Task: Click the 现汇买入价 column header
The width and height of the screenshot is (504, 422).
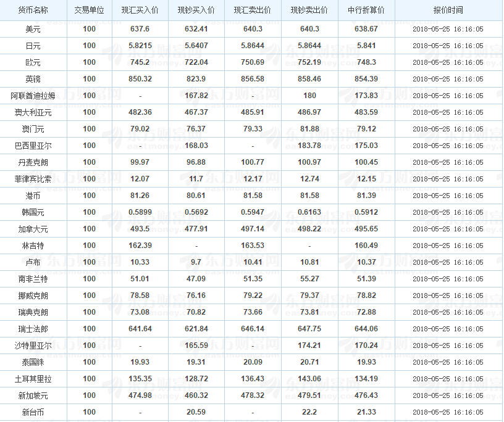Action: click(x=140, y=10)
